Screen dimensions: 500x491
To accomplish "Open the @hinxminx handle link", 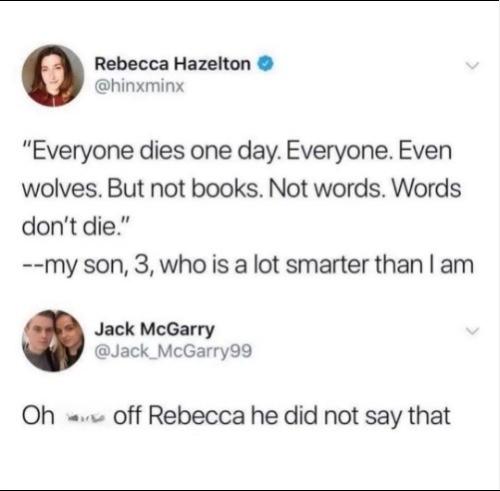I will (x=139, y=87).
